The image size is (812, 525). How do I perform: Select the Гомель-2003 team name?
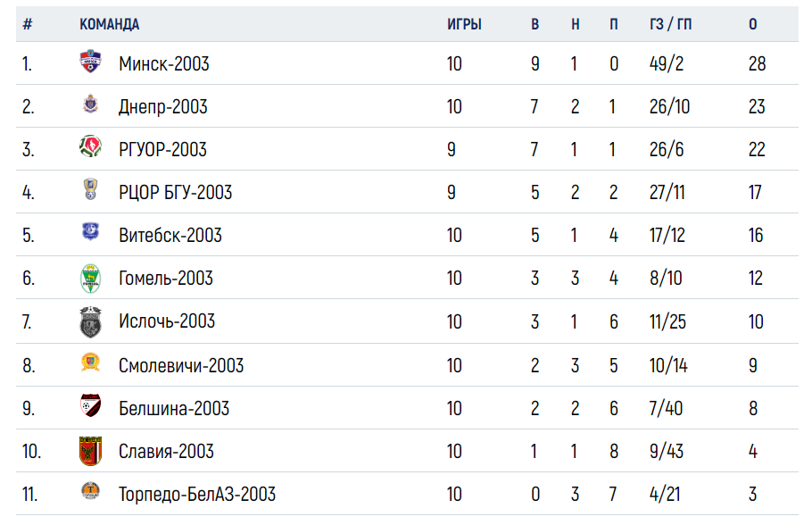point(166,279)
